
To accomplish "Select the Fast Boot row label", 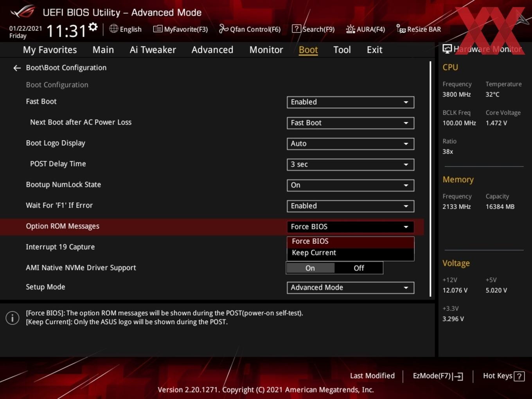I will point(41,101).
